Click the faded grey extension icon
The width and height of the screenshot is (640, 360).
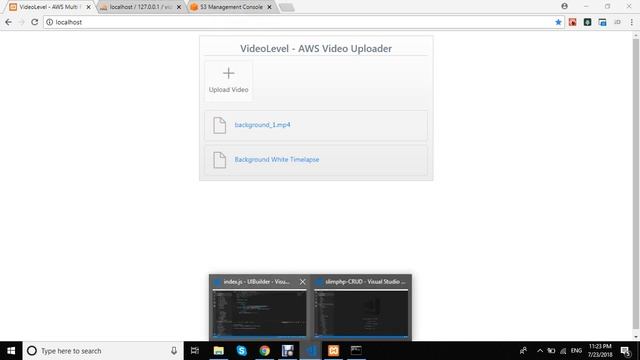(617, 22)
